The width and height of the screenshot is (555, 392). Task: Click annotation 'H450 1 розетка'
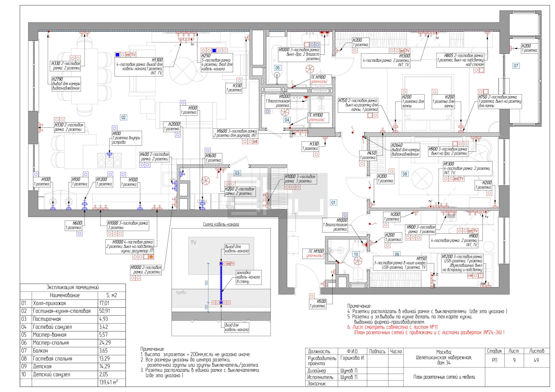(368, 155)
